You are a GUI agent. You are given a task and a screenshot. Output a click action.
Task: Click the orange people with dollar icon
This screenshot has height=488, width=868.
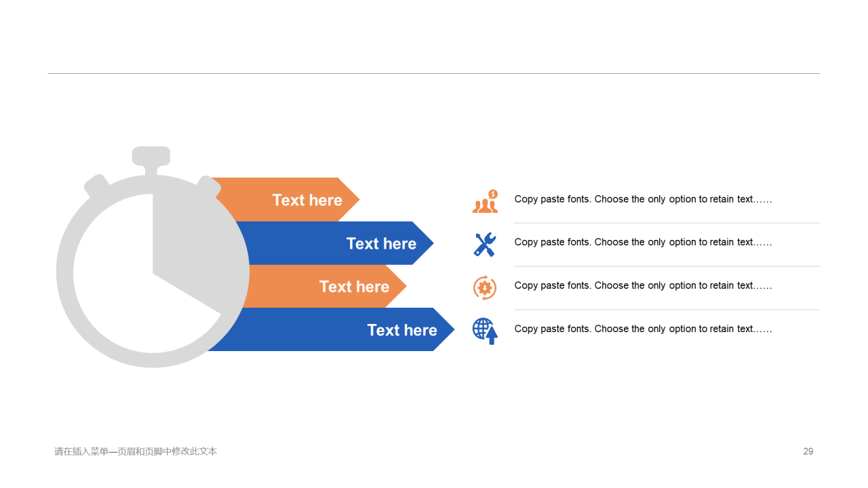[x=485, y=201]
